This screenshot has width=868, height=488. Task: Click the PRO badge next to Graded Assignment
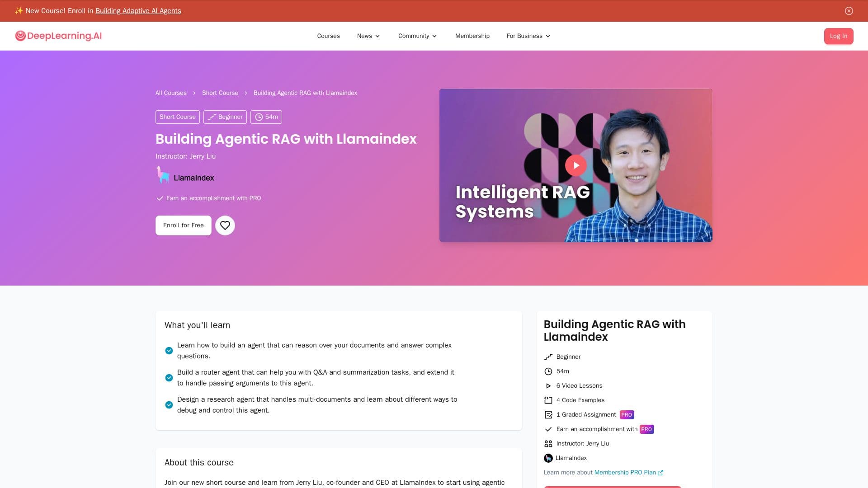tap(627, 415)
